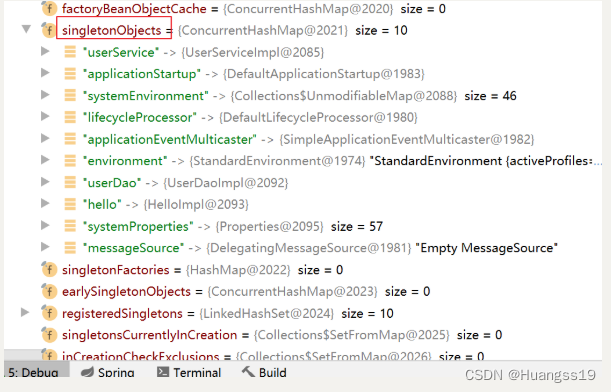Select the {DefaultLifecycleProcessor@1980} value
The image size is (611, 392).
(318, 117)
